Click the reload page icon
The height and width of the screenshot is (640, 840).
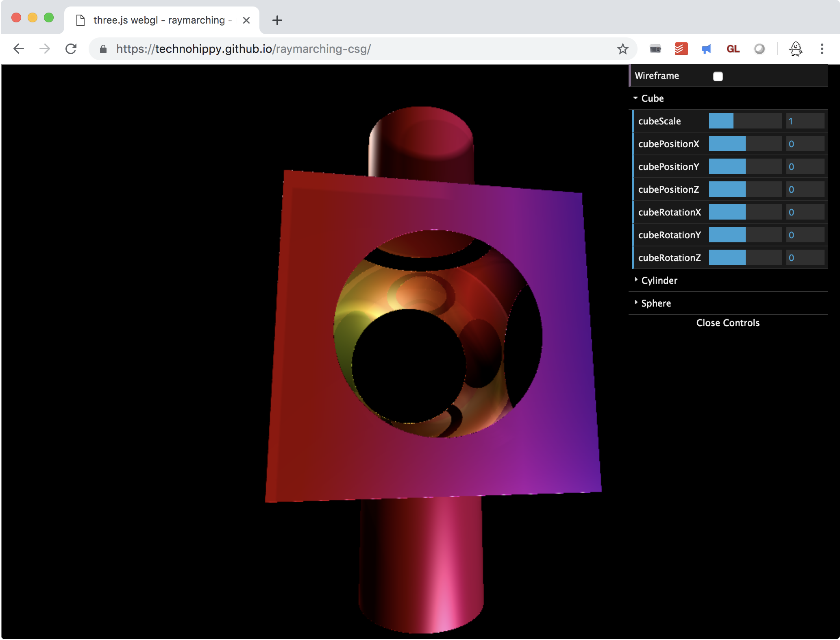[x=71, y=49]
